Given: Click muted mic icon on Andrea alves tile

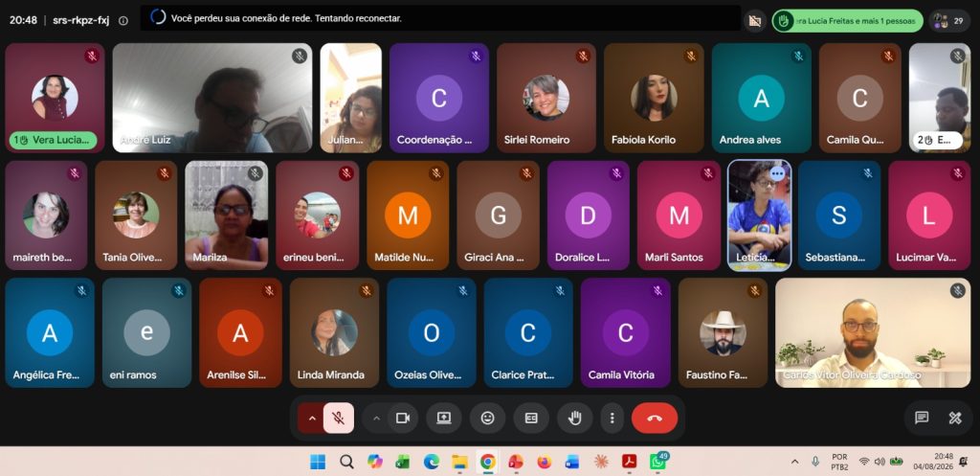Looking at the screenshot, I should click(x=798, y=57).
